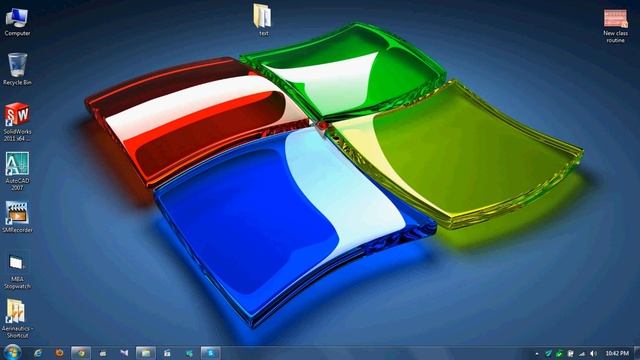
Task: Open the clock showing 10:42 PM
Action: point(617,353)
